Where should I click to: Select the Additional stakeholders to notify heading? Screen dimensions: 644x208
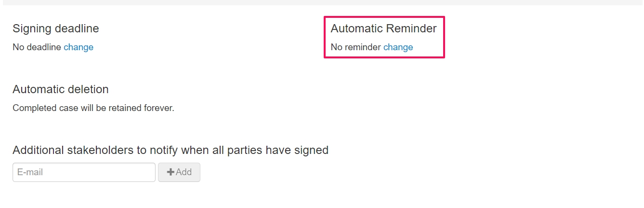(171, 150)
